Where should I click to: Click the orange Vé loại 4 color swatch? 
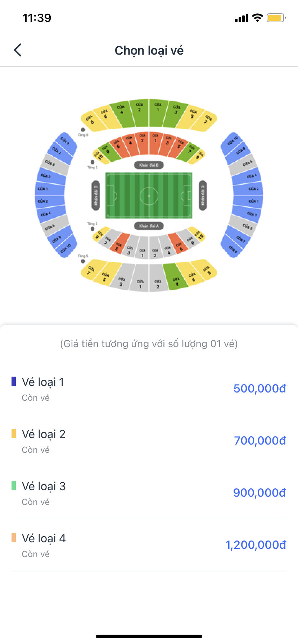(x=14, y=538)
